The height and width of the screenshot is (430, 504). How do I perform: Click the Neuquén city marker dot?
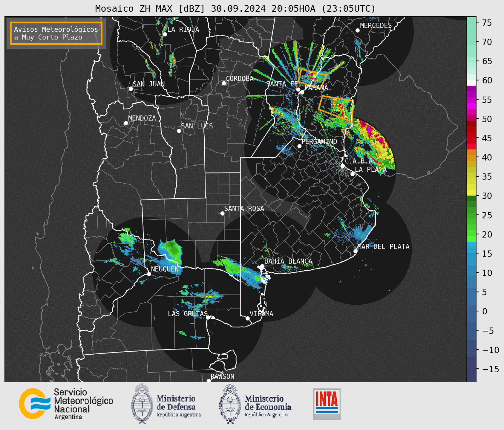click(149, 274)
